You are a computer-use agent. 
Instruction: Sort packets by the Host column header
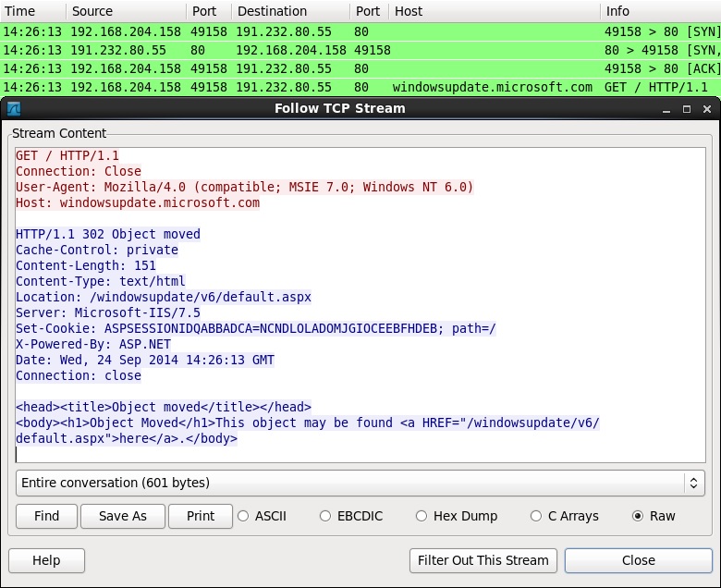[495, 11]
